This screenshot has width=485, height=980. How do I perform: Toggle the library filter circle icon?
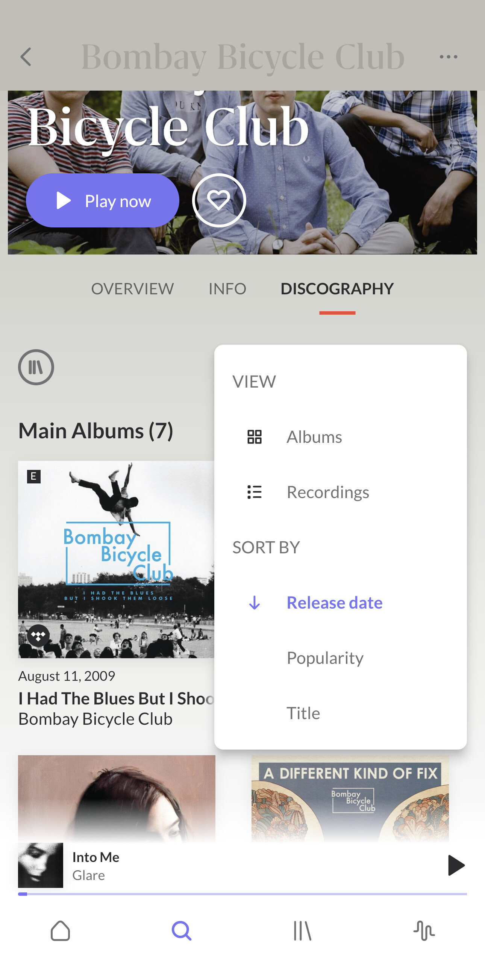pyautogui.click(x=36, y=367)
